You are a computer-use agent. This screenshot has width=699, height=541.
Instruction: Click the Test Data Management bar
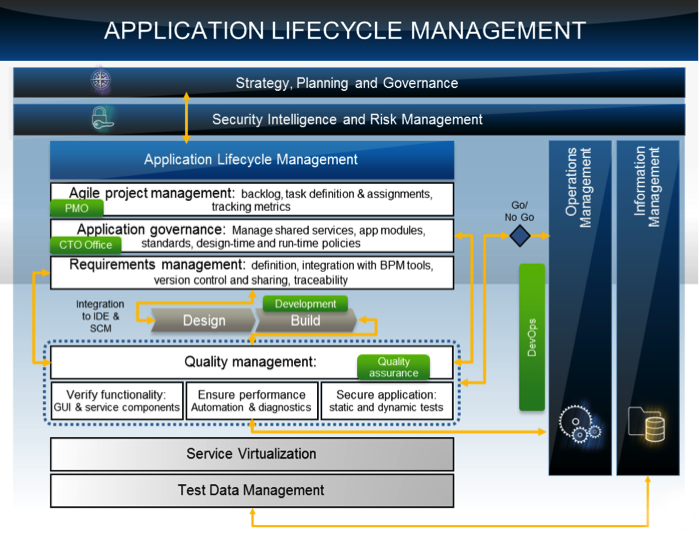point(252,491)
